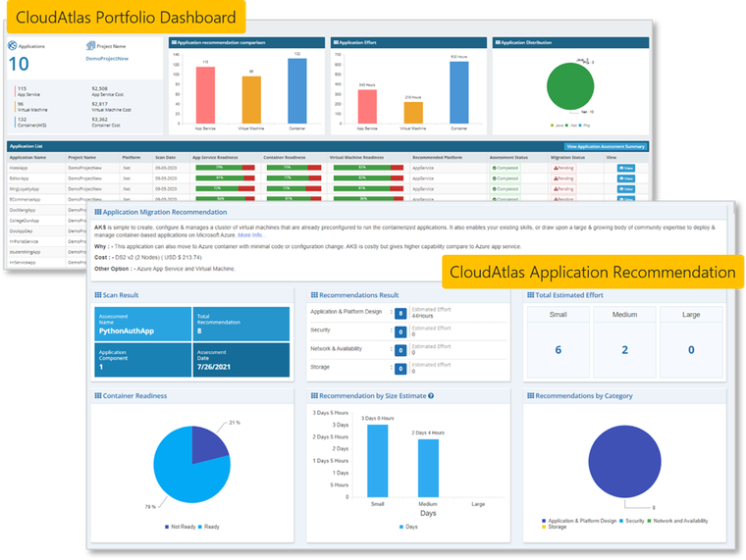Click green pie in Application Distribution chart

click(x=570, y=86)
